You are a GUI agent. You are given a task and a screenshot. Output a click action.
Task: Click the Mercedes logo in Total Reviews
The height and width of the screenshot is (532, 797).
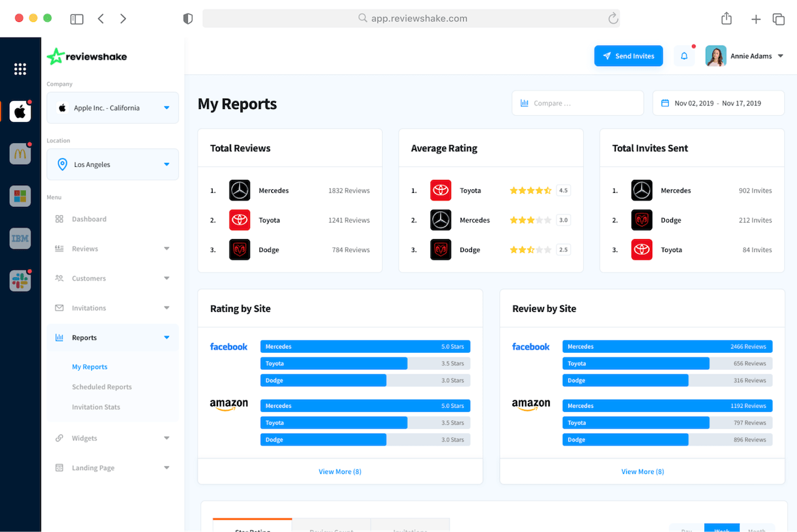pyautogui.click(x=239, y=191)
